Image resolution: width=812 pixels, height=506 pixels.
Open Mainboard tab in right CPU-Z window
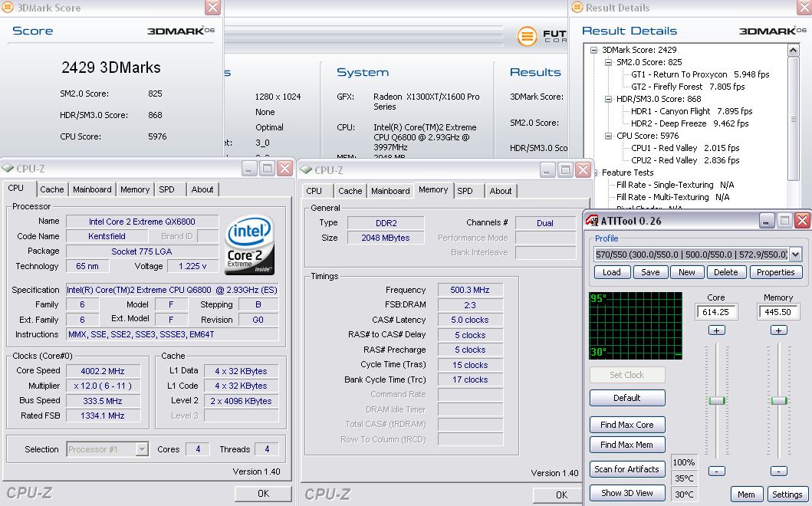pyautogui.click(x=390, y=191)
